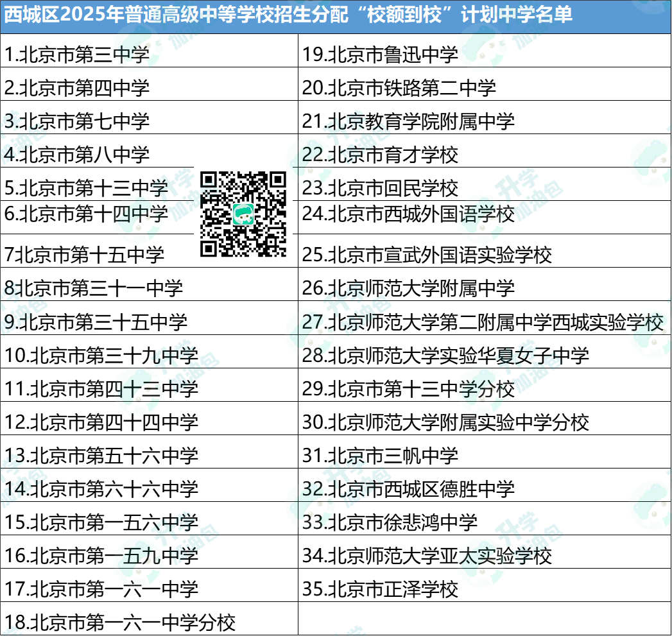Select the row '1.北京市第三中学'
672x636 pixels.
click(149, 51)
